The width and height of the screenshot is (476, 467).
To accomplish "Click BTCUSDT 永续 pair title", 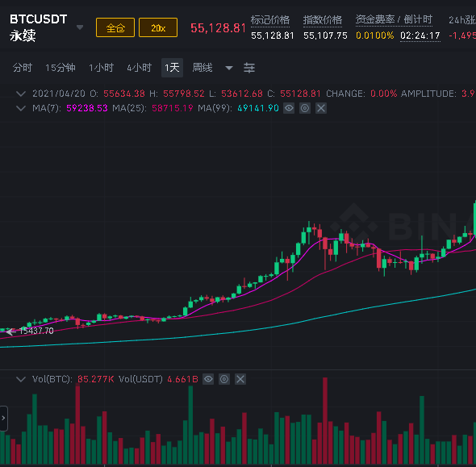I will pos(38,27).
